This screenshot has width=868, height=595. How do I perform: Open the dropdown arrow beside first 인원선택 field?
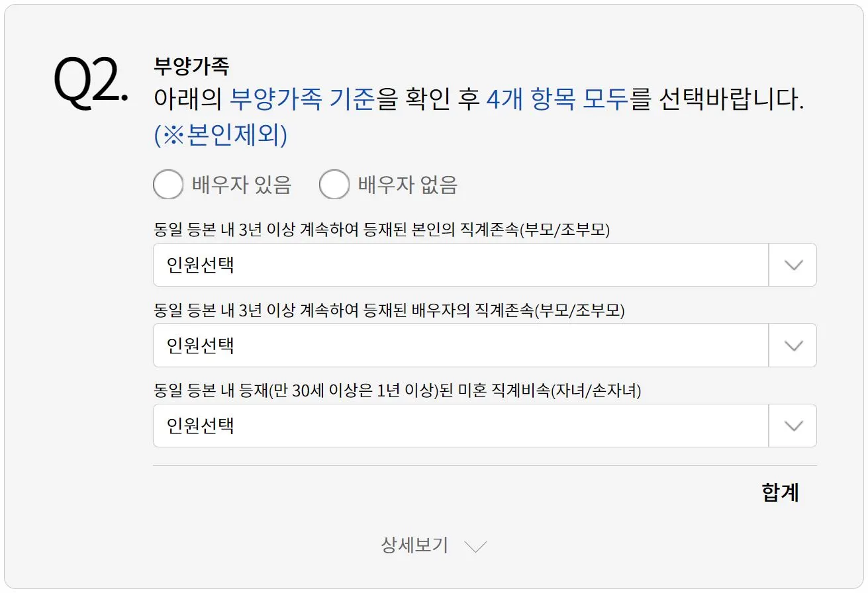tap(792, 265)
